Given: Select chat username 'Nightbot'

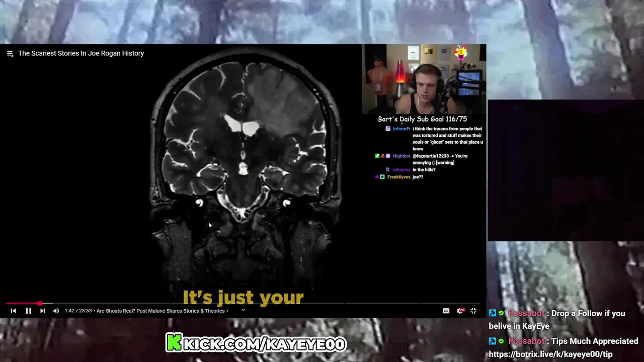Looking at the screenshot, I should click(401, 156).
